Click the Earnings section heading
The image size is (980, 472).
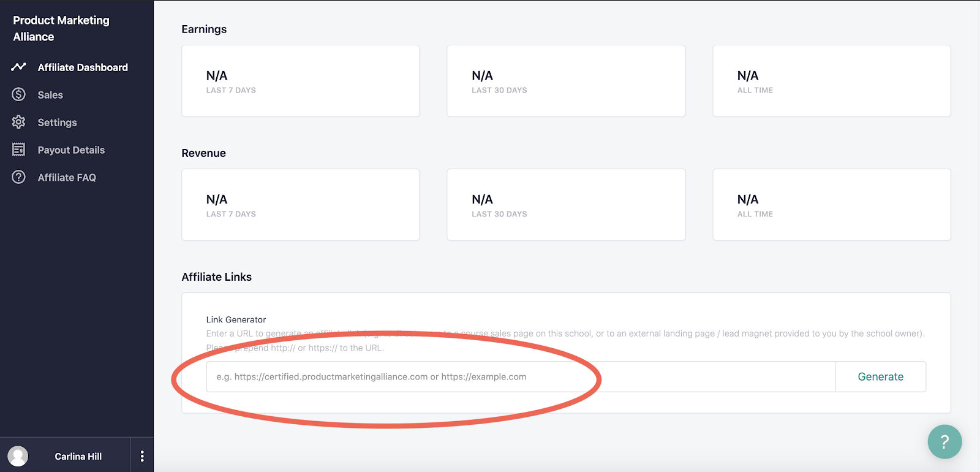point(204,29)
